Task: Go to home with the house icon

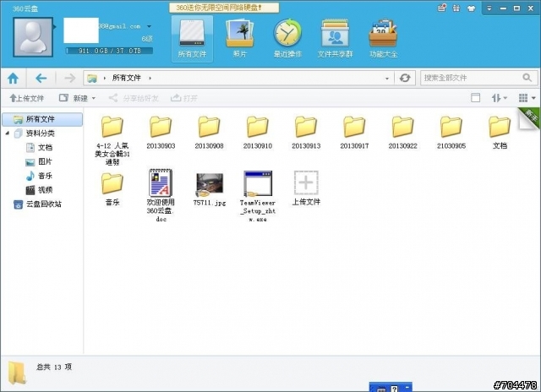Action: pyautogui.click(x=14, y=79)
